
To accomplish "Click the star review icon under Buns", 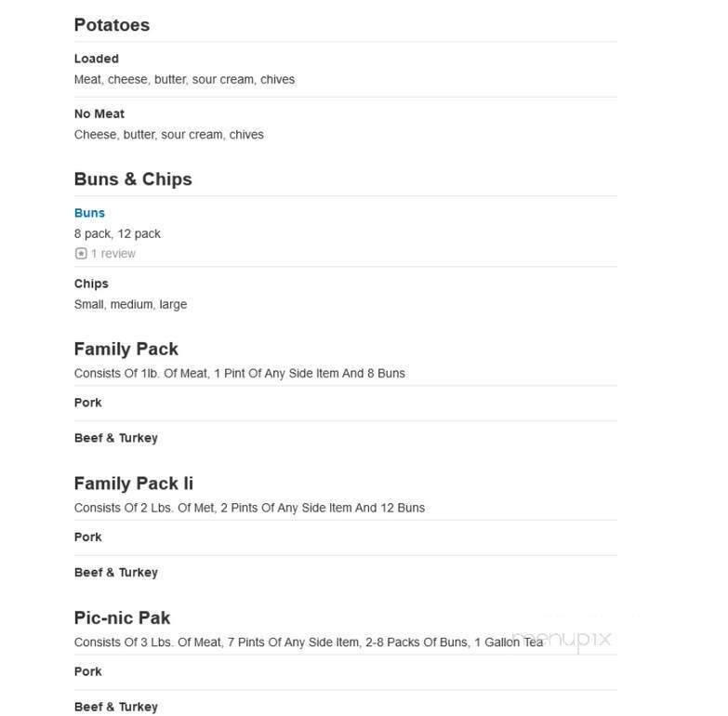I will (x=81, y=254).
